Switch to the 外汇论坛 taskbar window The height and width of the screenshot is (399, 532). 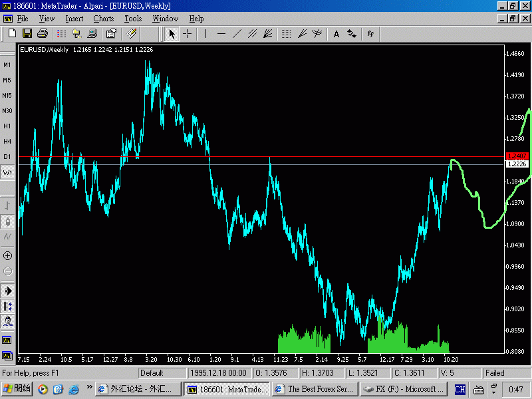click(x=138, y=389)
